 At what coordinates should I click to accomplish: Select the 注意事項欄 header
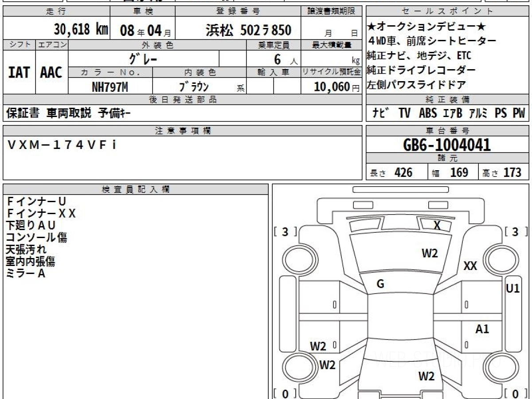183,130
